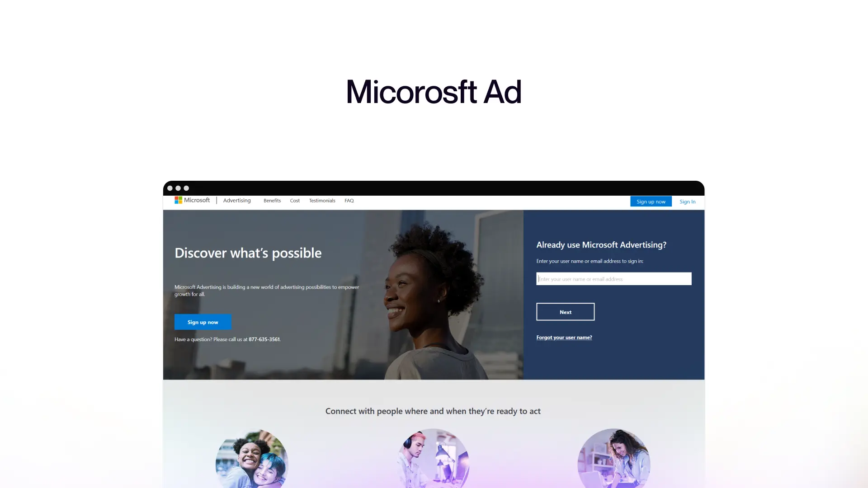Expand the Advertising navigation menu
The height and width of the screenshot is (488, 868).
coord(237,200)
